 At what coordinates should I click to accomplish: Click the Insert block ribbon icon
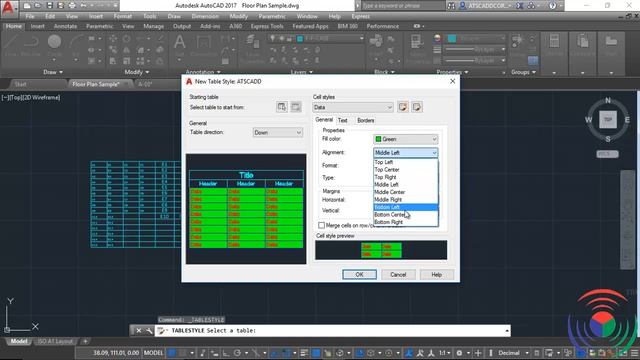click(x=376, y=42)
